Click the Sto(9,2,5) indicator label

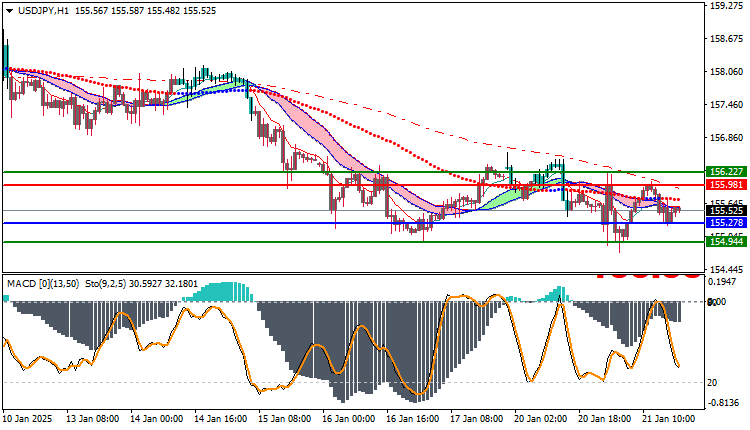point(106,284)
